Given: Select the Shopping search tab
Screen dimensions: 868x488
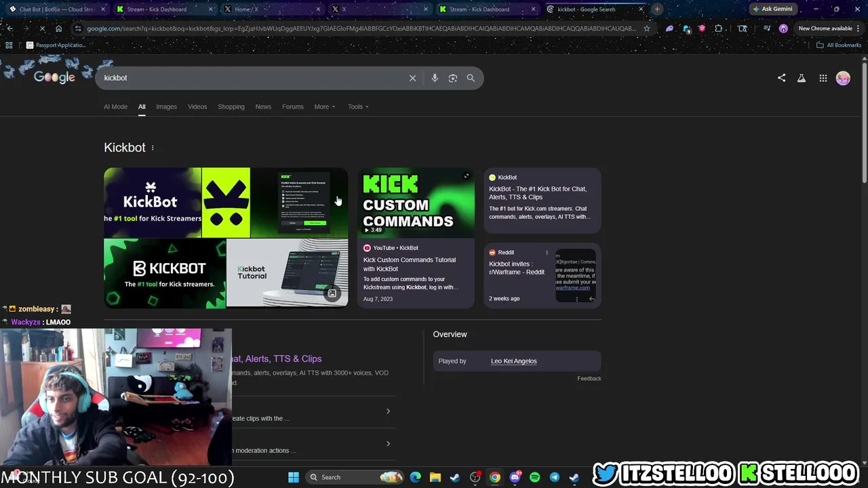Looking at the screenshot, I should coord(231,106).
